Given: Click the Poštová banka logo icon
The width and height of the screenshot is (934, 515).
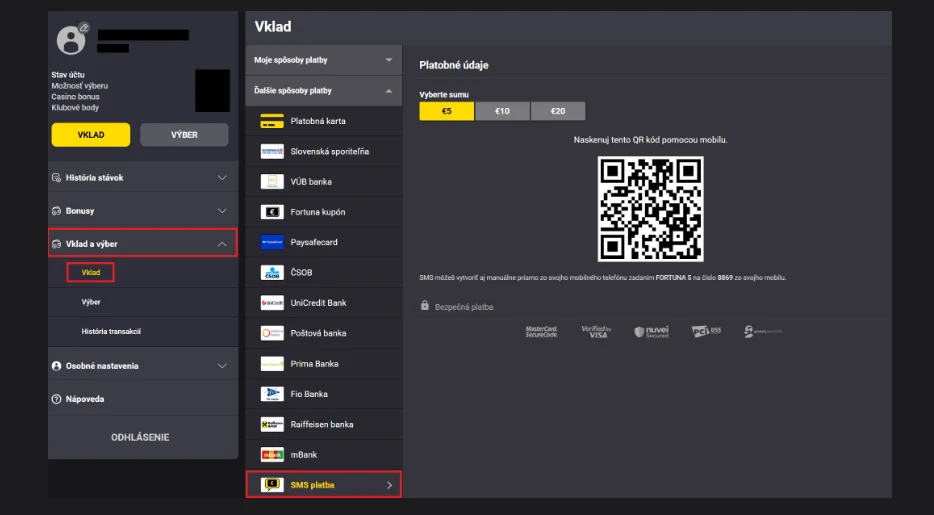Looking at the screenshot, I should click(x=272, y=333).
